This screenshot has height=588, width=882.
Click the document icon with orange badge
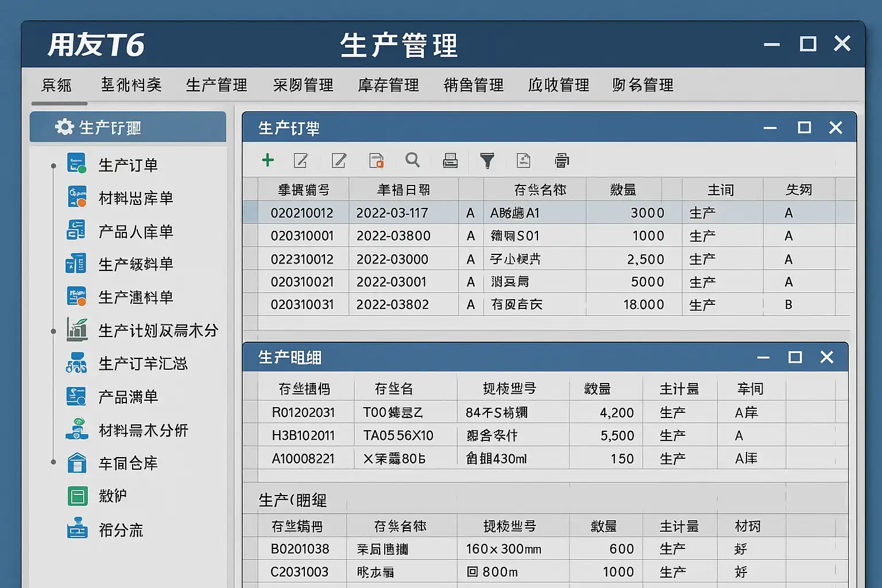click(376, 160)
